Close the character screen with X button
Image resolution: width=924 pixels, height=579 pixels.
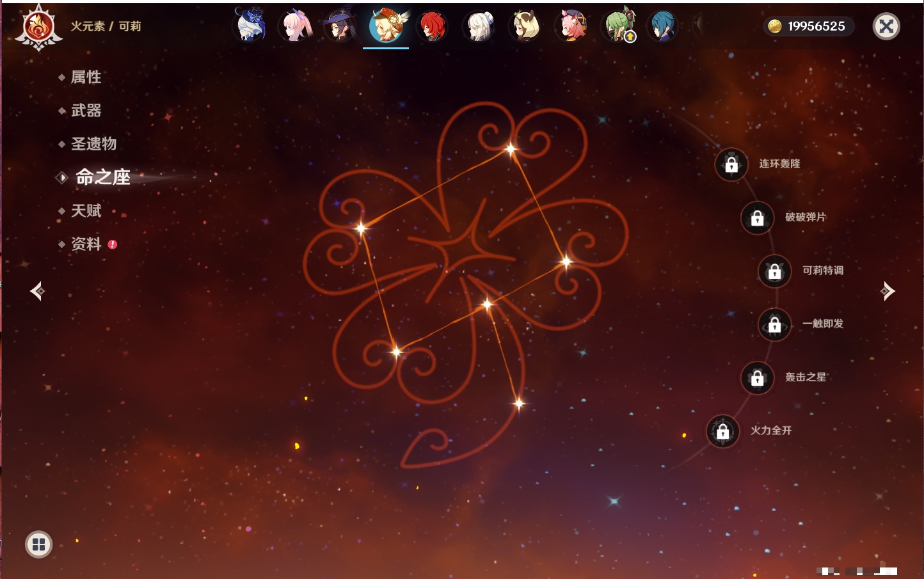click(886, 26)
